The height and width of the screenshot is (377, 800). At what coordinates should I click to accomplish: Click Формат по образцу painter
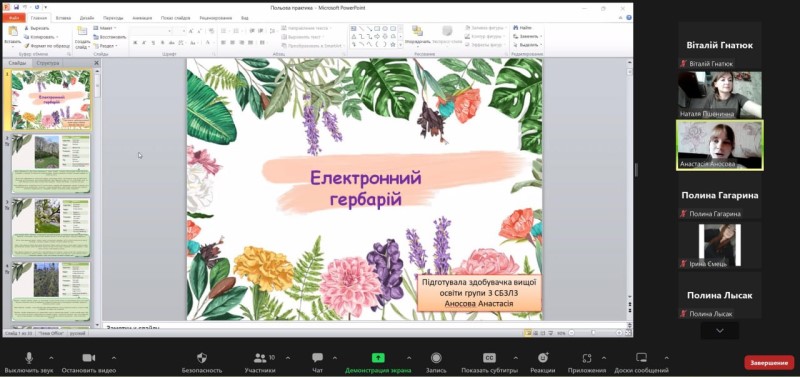click(47, 45)
